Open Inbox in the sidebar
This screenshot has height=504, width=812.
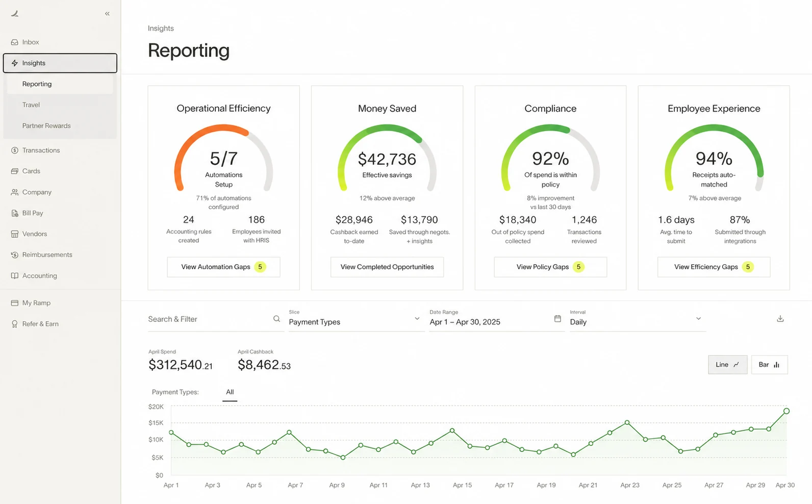coord(60,42)
